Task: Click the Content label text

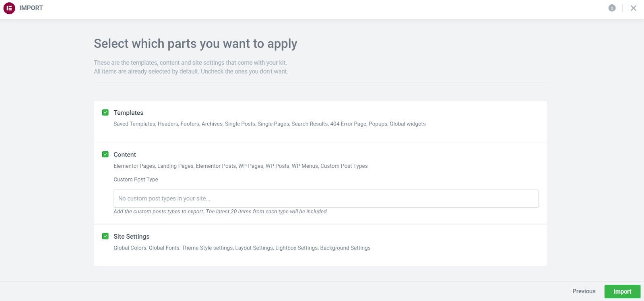Action: tap(125, 155)
